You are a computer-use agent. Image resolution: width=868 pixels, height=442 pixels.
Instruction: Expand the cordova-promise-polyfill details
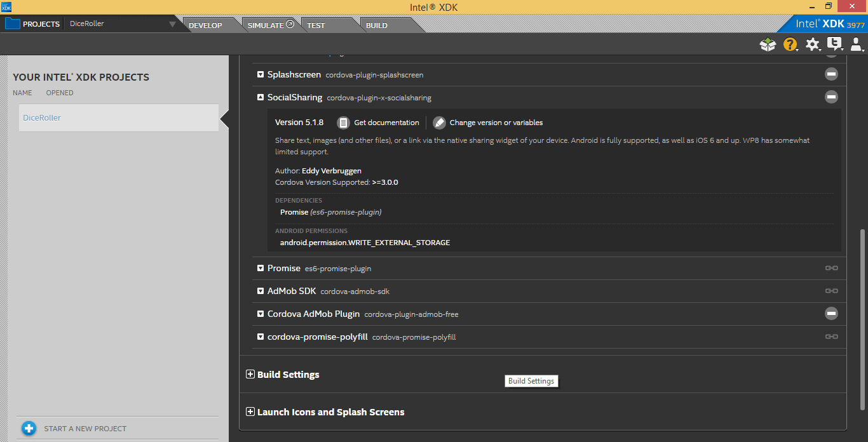pos(261,337)
